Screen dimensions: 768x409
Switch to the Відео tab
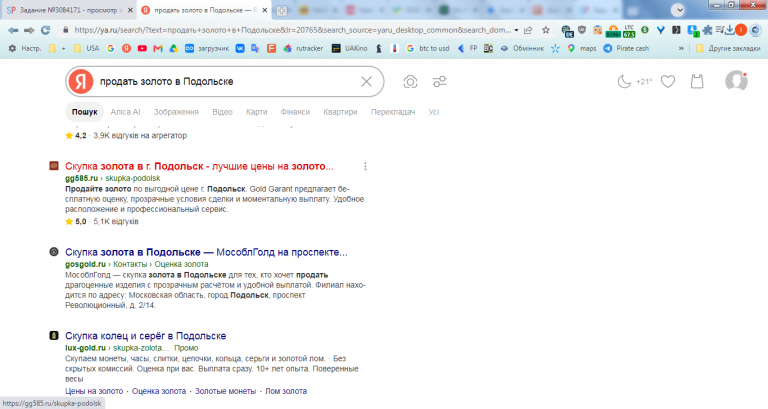click(222, 112)
